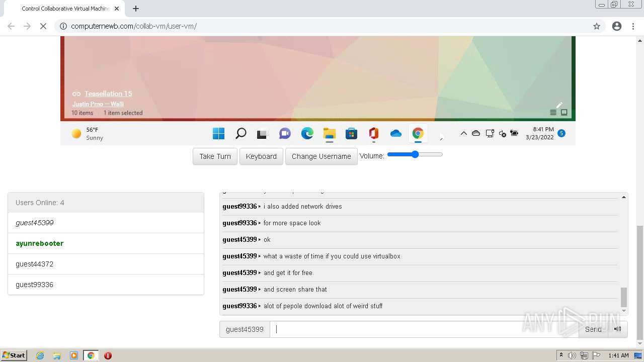The image size is (644, 362).
Task: Click message 'i also added network drives'
Action: point(302,207)
